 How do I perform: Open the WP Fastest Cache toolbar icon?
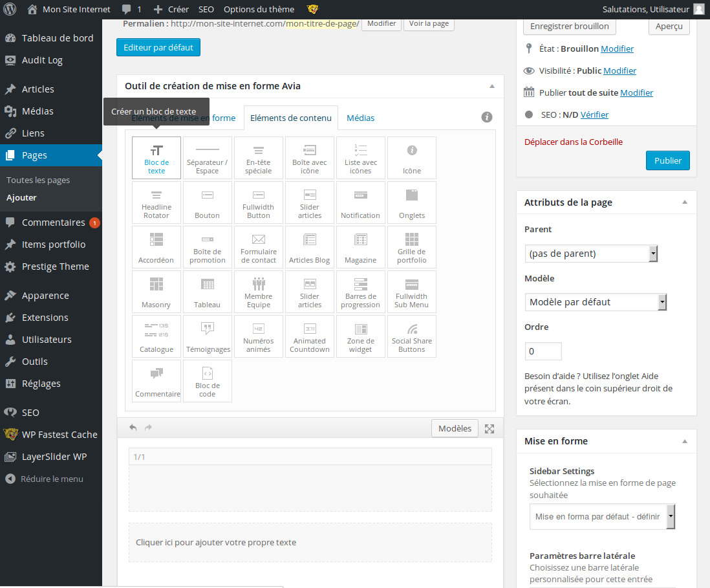tap(312, 9)
